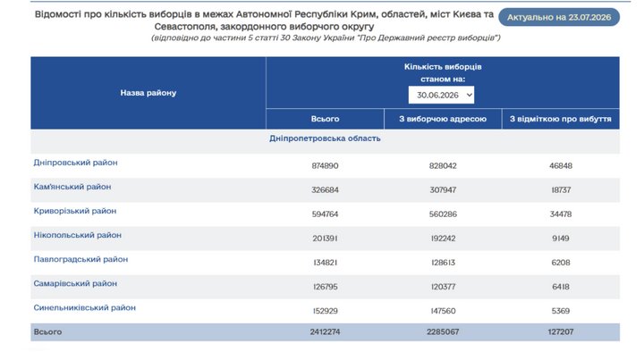Click the Дніпровський район total 874890
644x352 pixels.
325,166
